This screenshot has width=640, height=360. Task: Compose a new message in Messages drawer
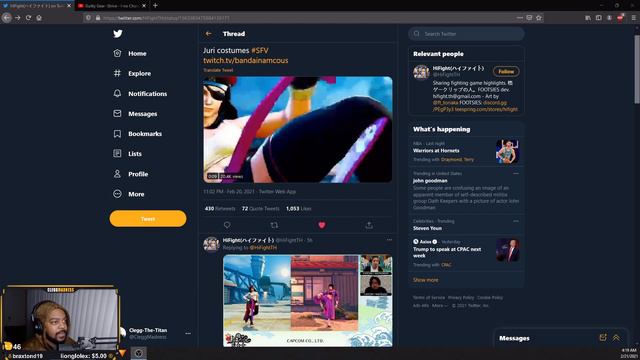[x=603, y=338]
